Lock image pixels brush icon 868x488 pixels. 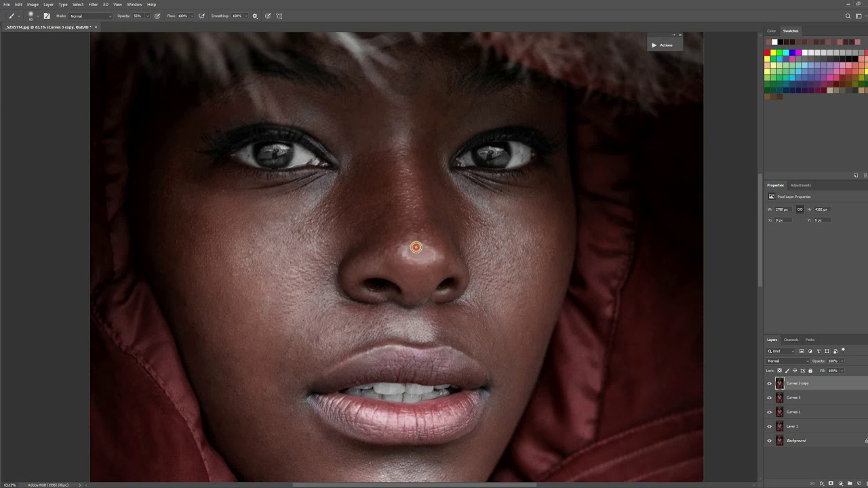tap(787, 371)
